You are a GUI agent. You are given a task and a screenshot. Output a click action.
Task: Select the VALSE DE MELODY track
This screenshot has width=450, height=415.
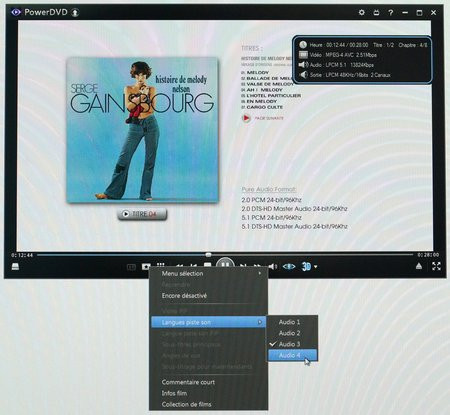coord(267,84)
